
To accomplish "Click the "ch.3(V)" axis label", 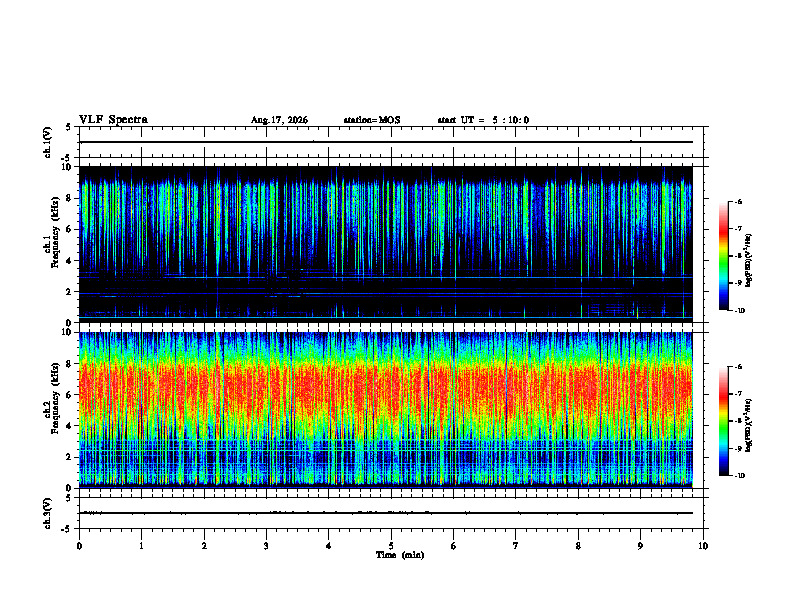I will point(48,513).
